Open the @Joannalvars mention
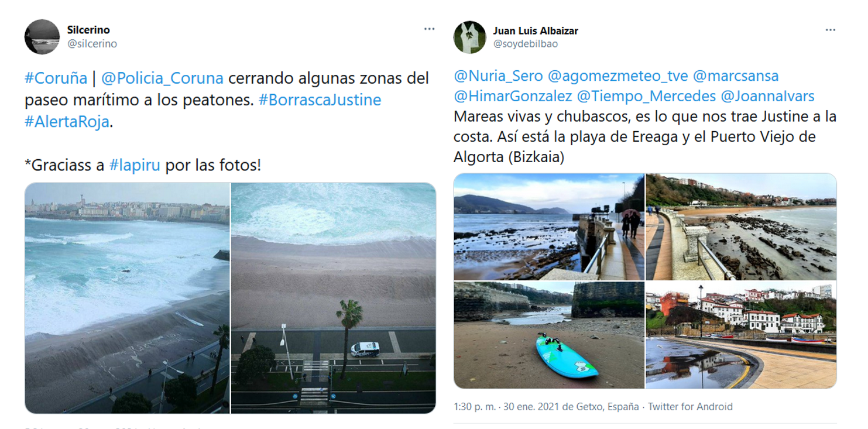Screen dimensions: 868x429 767,97
